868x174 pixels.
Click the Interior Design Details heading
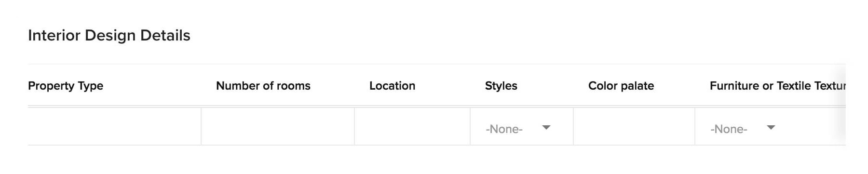pos(109,35)
